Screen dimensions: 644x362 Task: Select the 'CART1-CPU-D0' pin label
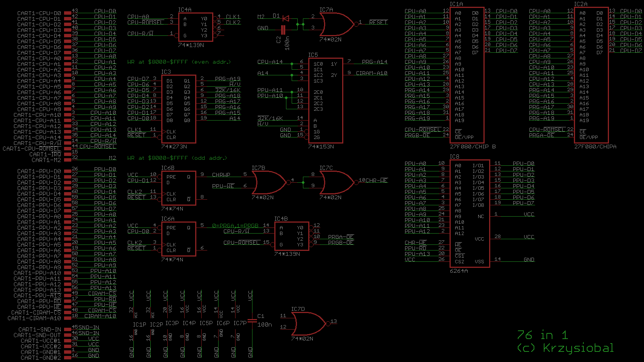pyautogui.click(x=39, y=13)
